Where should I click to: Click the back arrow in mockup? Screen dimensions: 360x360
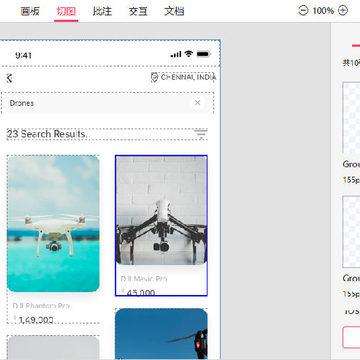tap(9, 78)
